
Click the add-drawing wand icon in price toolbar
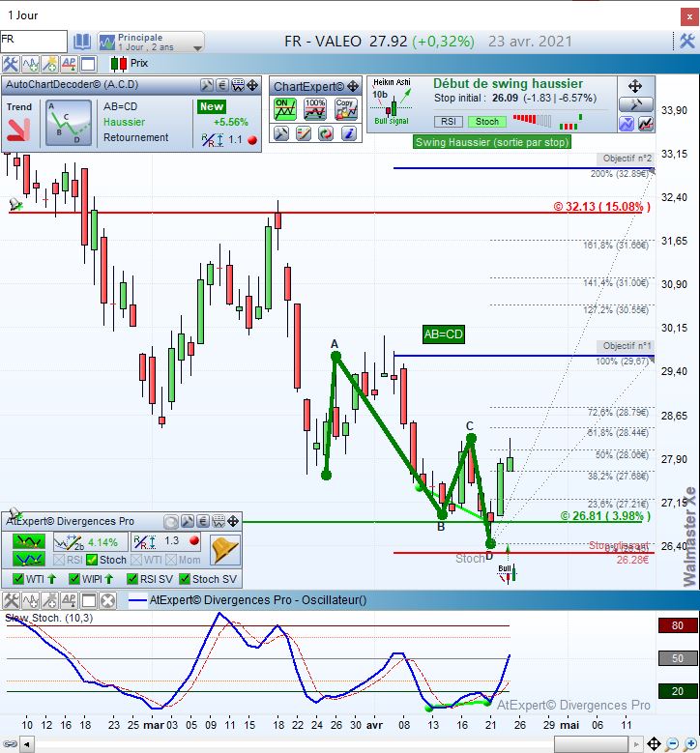coord(49,64)
